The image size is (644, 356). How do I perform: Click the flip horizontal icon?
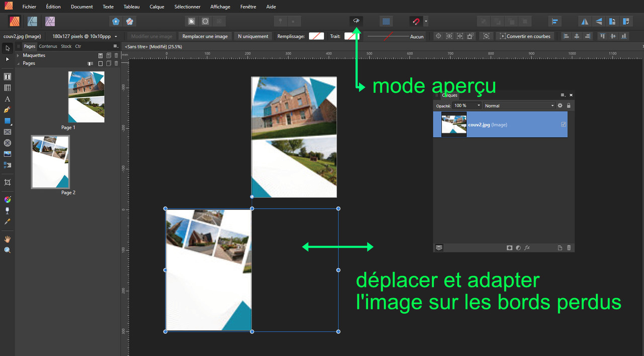click(585, 21)
